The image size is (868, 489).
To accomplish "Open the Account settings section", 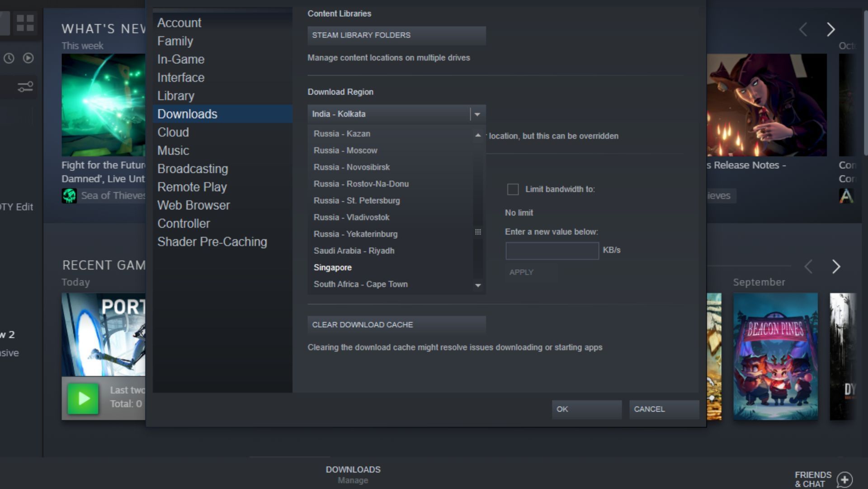I will 179,23.
